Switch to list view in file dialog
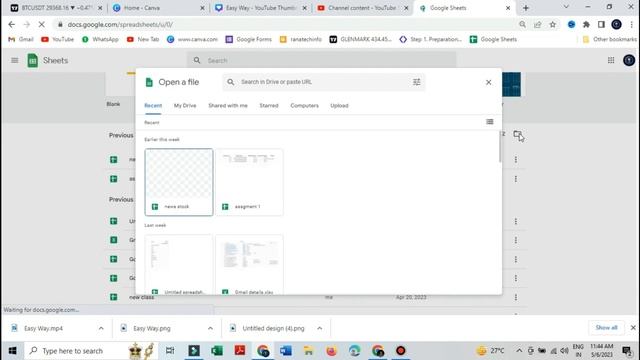 [x=489, y=122]
